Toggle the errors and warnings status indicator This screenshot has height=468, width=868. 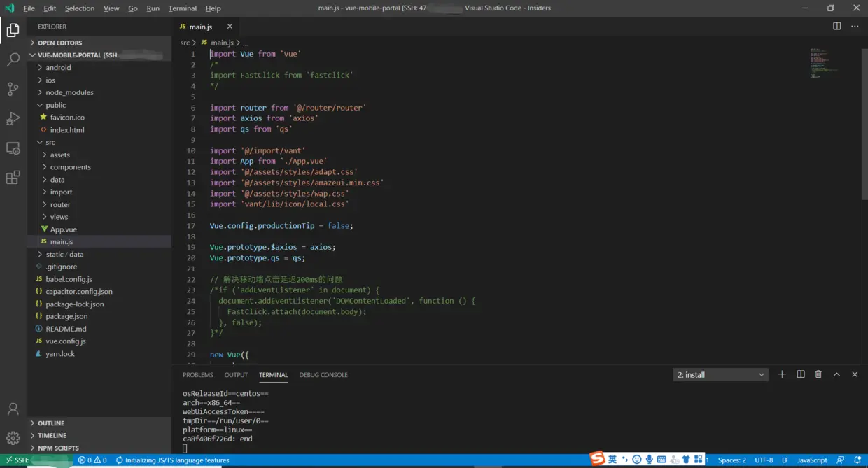coord(92,460)
